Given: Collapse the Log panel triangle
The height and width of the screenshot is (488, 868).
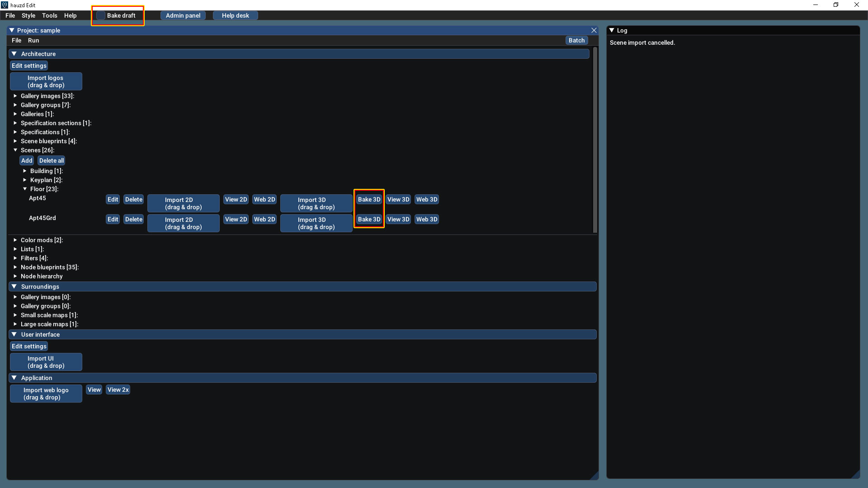Looking at the screenshot, I should click(612, 30).
